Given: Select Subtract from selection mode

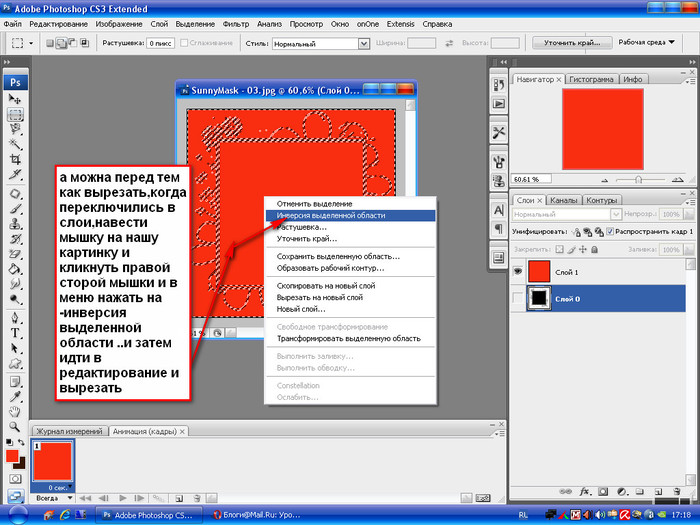Looking at the screenshot, I should 72,43.
